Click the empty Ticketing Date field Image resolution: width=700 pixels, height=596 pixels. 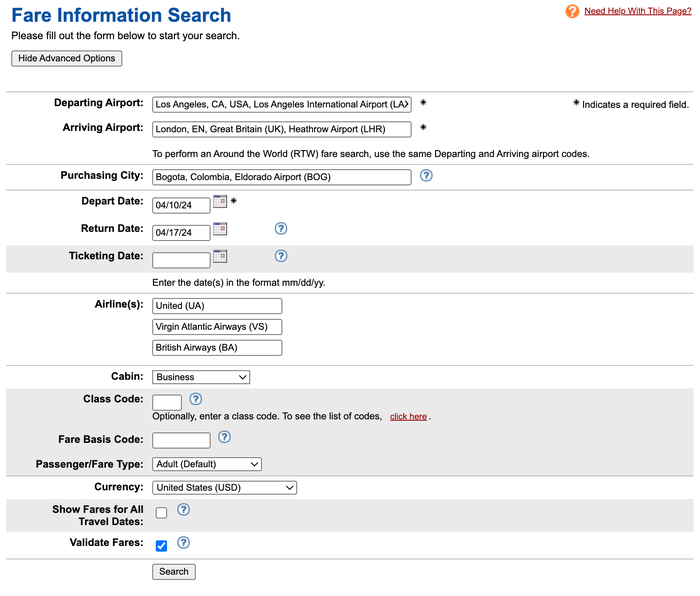click(x=181, y=260)
